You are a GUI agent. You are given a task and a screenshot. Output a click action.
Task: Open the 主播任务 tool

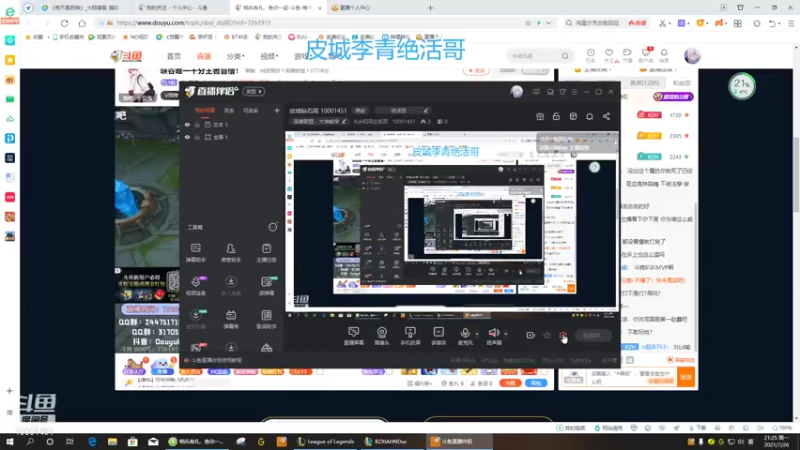266,253
